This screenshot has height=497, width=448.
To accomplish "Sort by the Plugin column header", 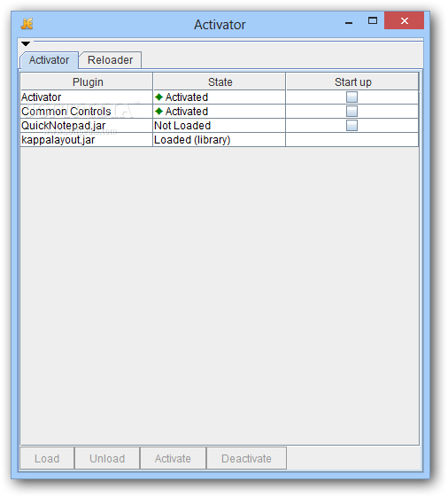I will pos(87,82).
